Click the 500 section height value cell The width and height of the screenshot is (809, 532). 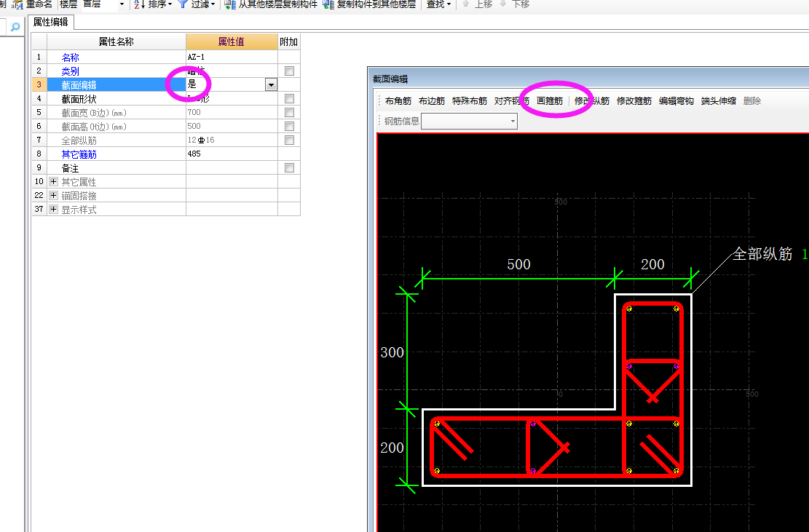[232, 127]
